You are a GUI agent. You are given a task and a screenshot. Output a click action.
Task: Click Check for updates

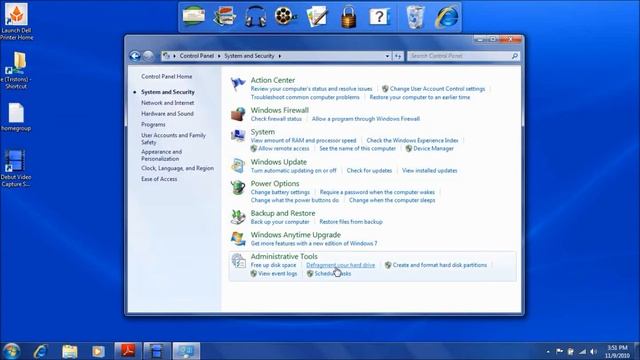[369, 171]
